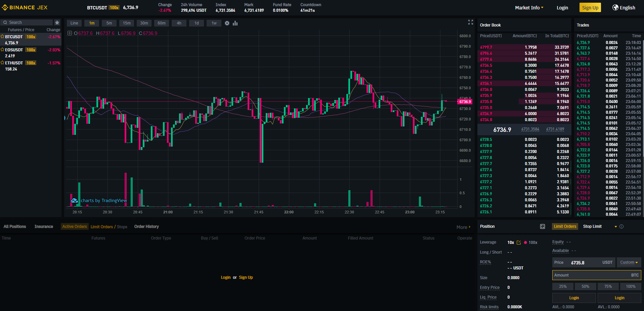Click the search magnifier icon
The width and height of the screenshot is (644, 311).
[5, 22]
